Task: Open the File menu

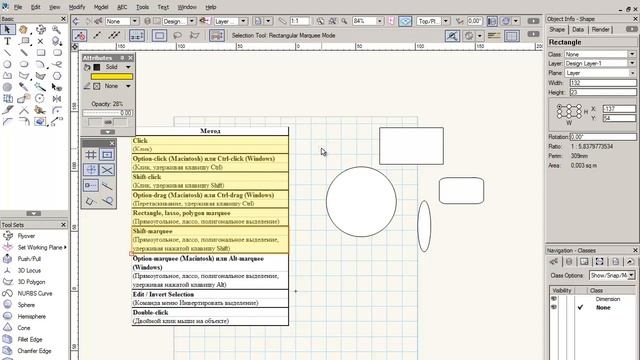Action: click(18, 7)
